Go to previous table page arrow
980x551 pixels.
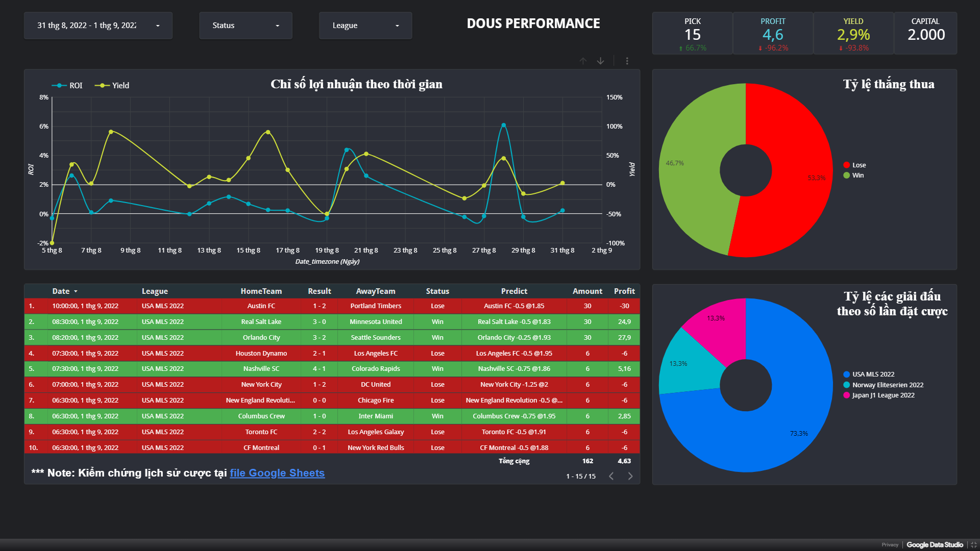(611, 476)
